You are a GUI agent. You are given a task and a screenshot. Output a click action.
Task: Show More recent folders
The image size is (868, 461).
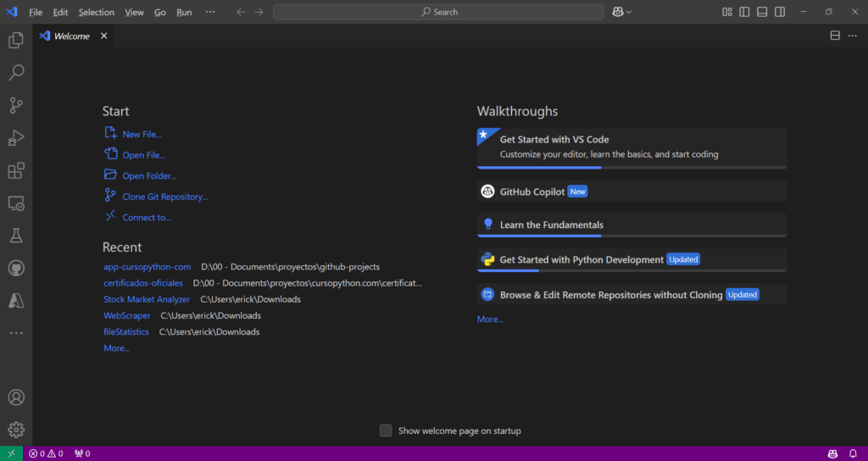(117, 348)
